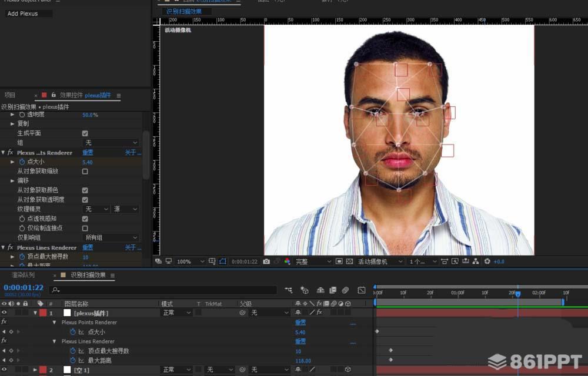588x376 pixels.
Task: Reset the exposure aperture icon
Action: 487,261
